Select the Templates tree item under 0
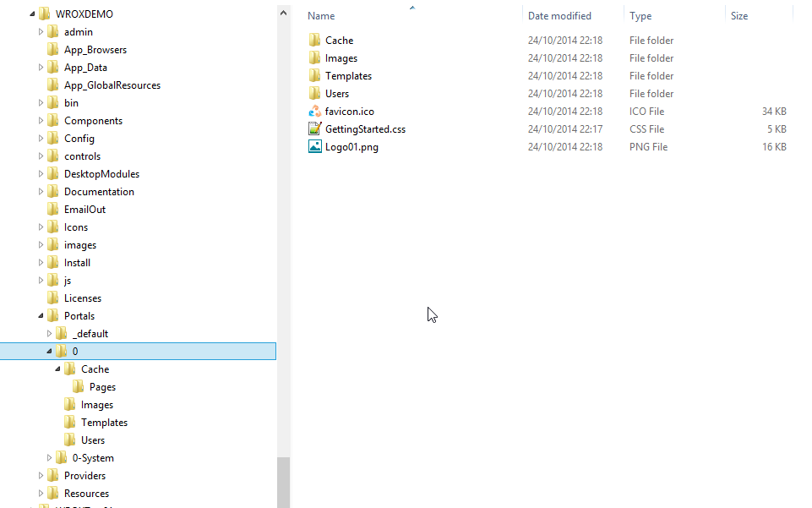This screenshot has width=812, height=508. pos(104,423)
